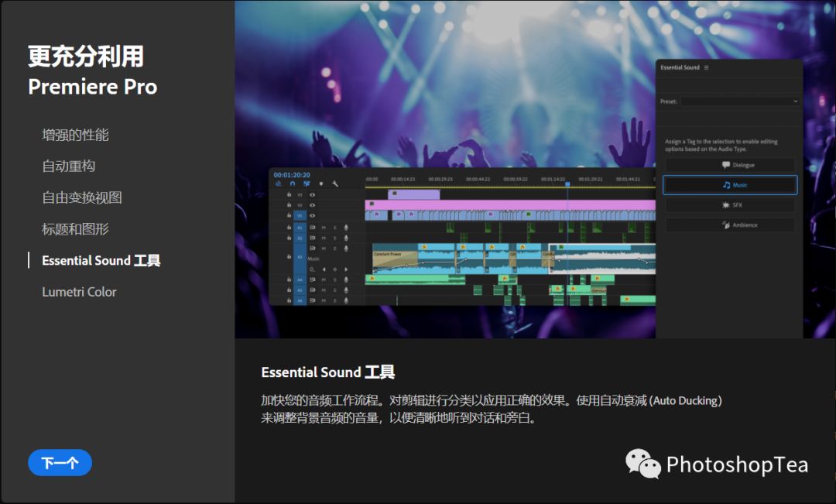
Task: Solo the A1 track with S
Action: pos(335,227)
